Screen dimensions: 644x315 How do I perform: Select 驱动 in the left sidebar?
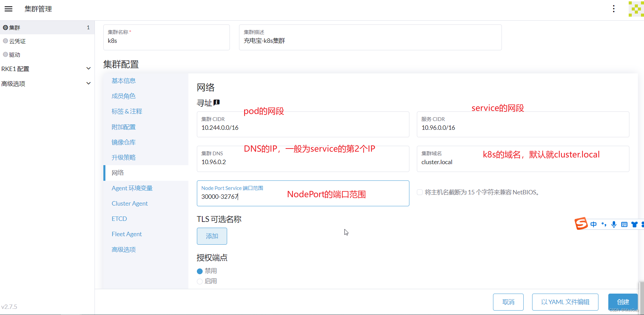point(47,55)
